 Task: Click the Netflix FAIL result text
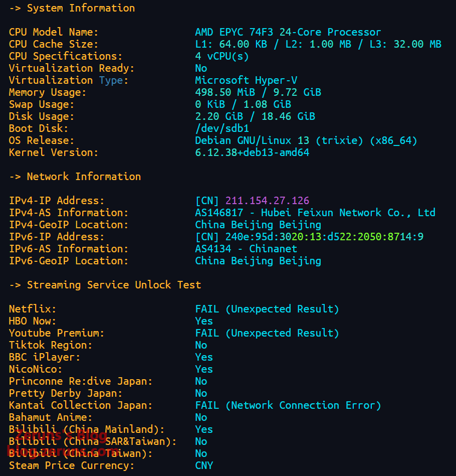267,309
